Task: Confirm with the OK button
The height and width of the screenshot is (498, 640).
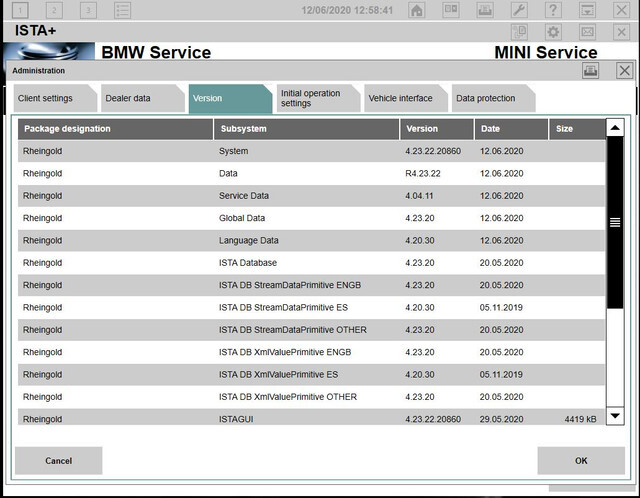Action: coord(581,460)
